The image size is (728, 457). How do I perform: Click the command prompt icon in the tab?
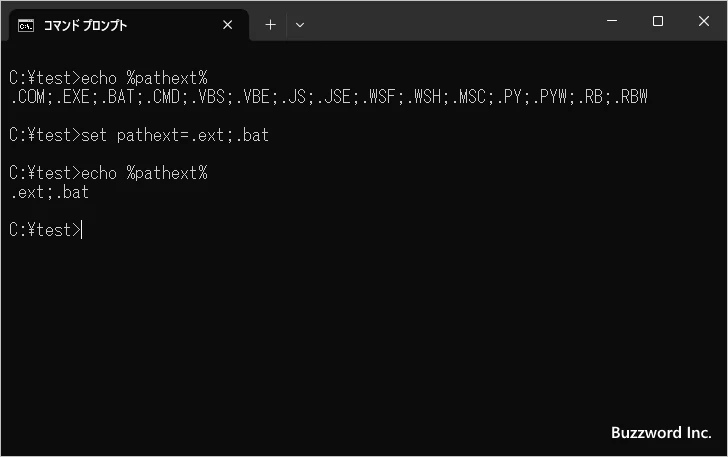click(x=26, y=26)
